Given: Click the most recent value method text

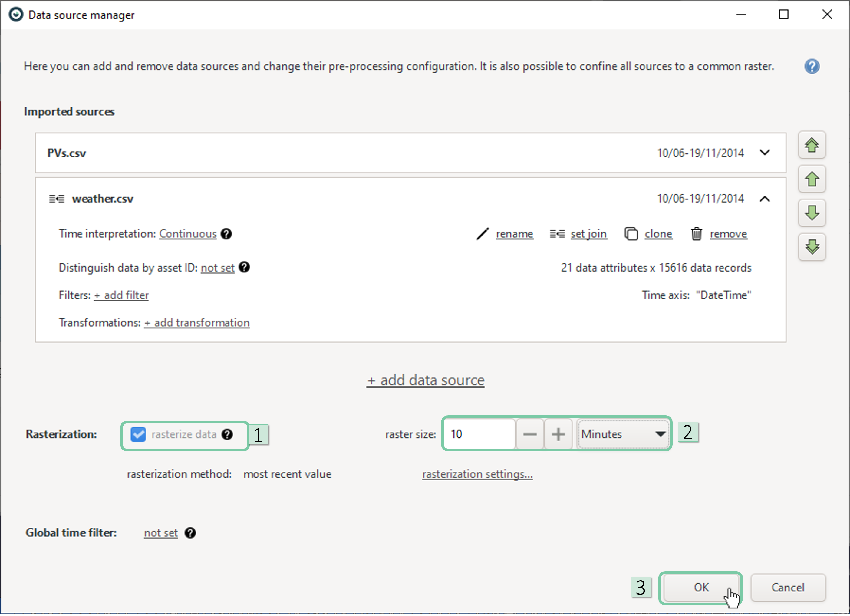Looking at the screenshot, I should [287, 474].
